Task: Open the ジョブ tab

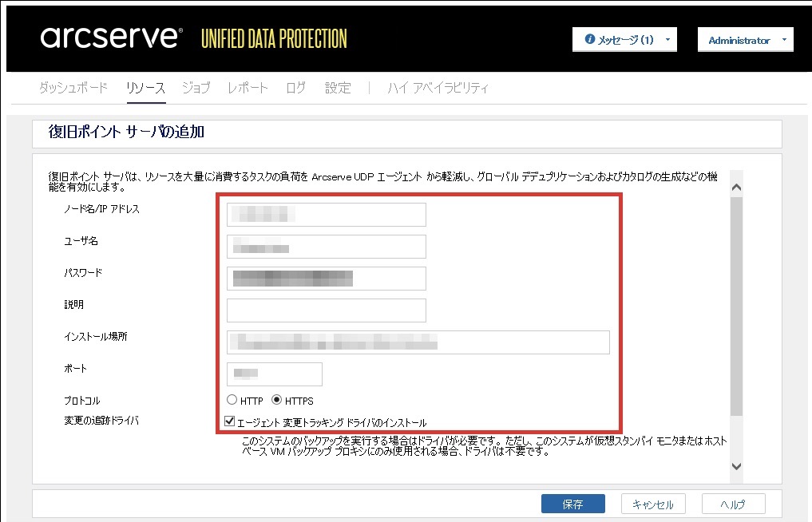Action: 196,88
